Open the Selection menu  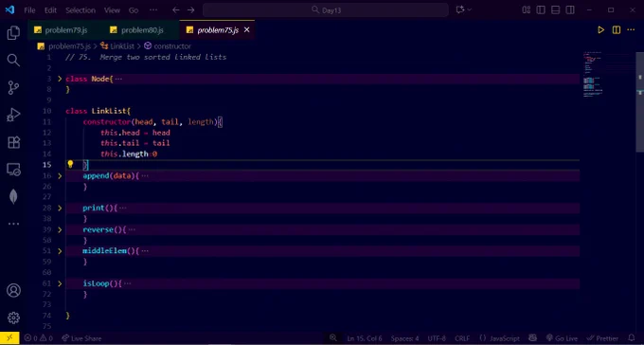point(80,9)
